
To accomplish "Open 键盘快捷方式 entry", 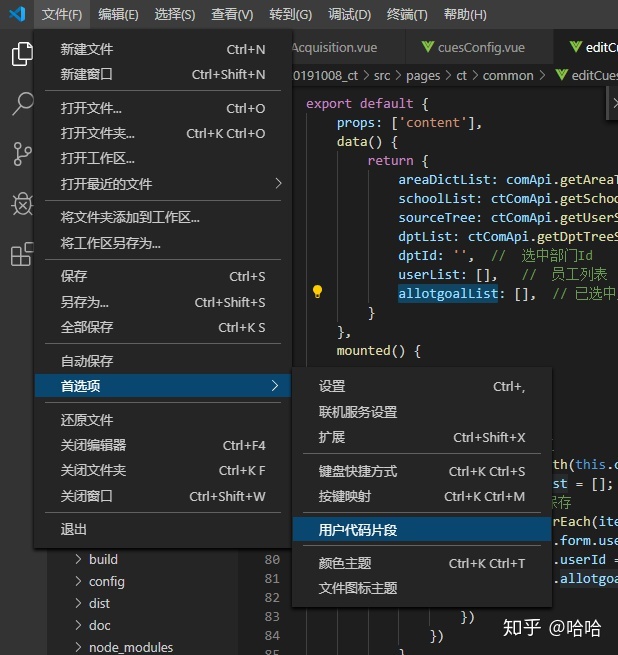I will 422,471.
